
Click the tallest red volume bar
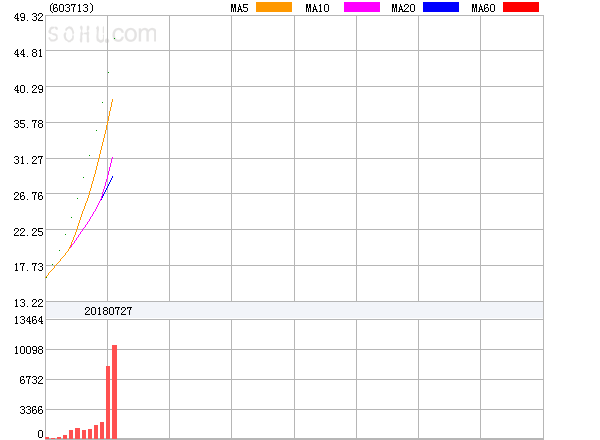tap(114, 392)
